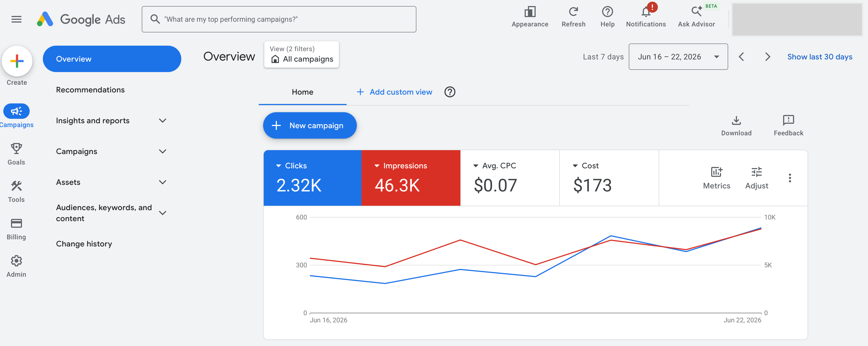868x346 pixels.
Task: Click the account profile area
Action: click(x=797, y=19)
